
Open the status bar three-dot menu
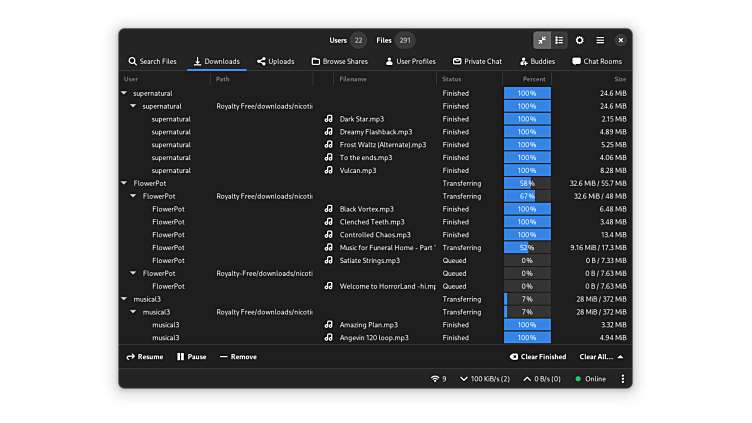pos(622,379)
